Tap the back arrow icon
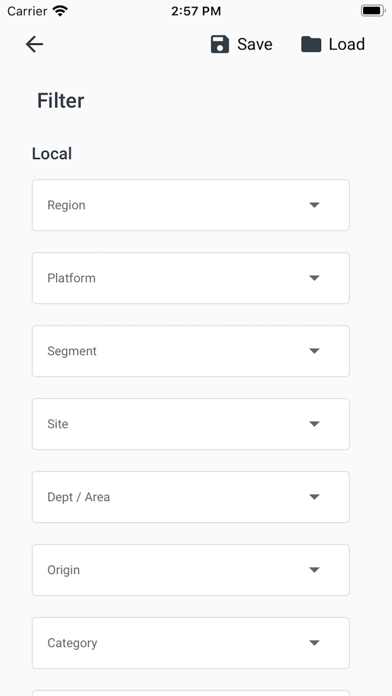The height and width of the screenshot is (696, 392). pos(34,44)
